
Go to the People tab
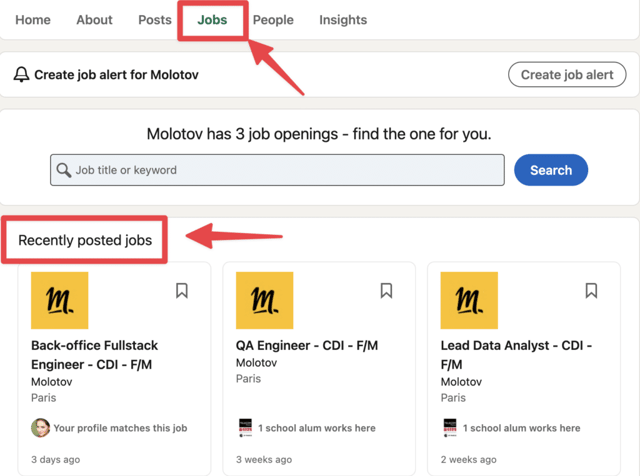273,20
